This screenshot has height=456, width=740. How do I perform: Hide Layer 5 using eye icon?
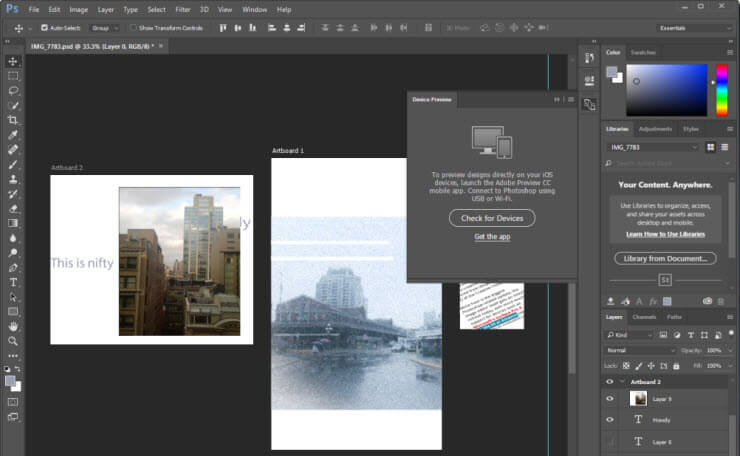pos(610,398)
